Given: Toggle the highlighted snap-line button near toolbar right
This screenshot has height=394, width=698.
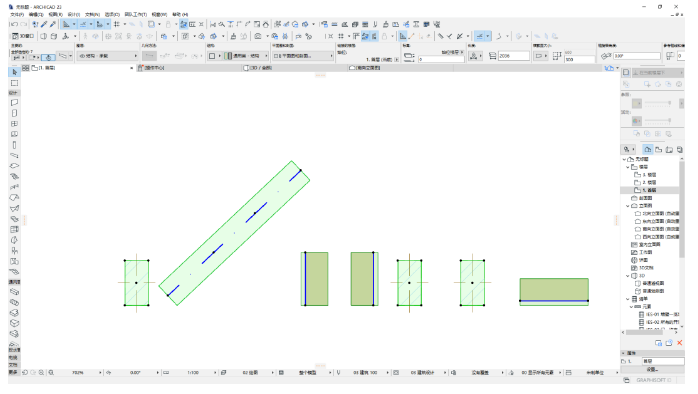Looking at the screenshot, I should (479, 36).
